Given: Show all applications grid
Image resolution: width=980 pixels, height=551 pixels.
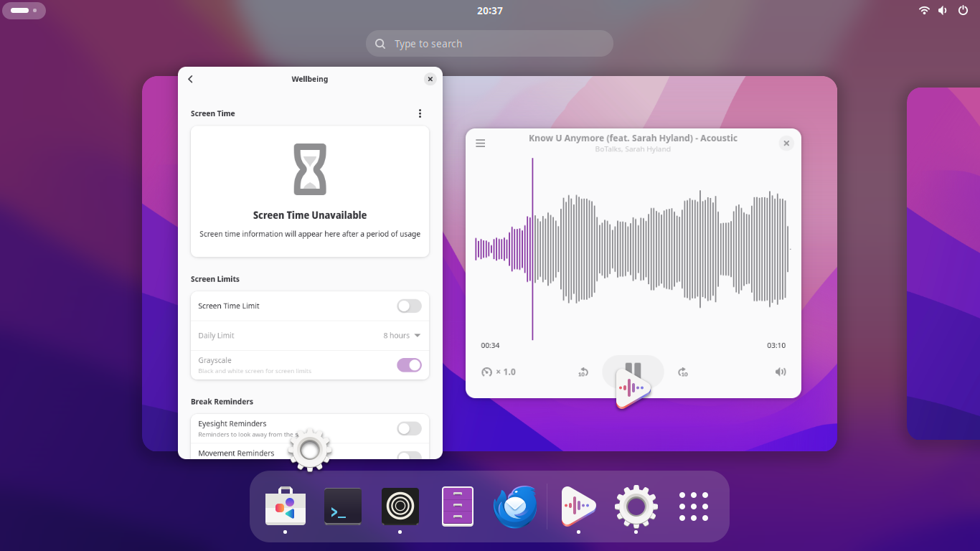Looking at the screenshot, I should pos(694,507).
